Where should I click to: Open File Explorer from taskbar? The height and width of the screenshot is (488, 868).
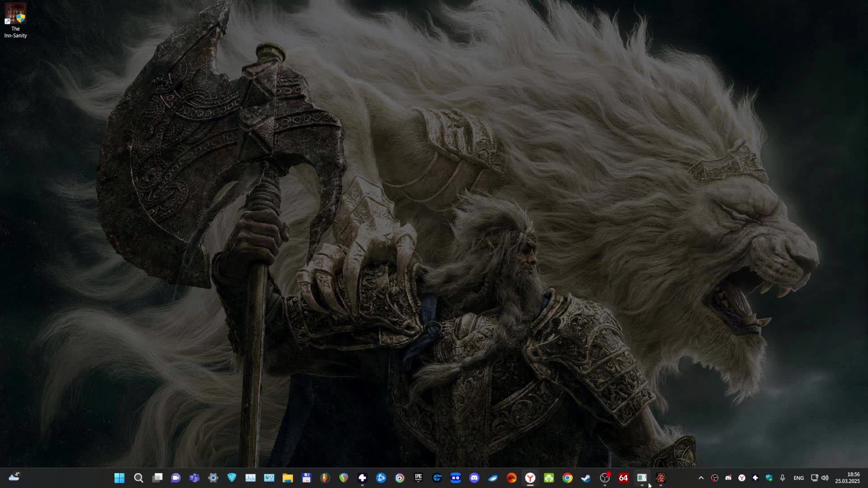[x=288, y=478]
